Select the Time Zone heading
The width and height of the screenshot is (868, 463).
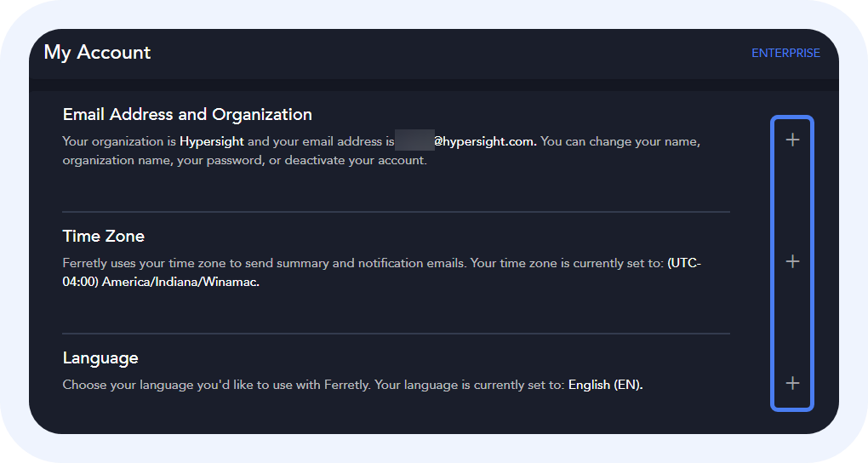(x=104, y=236)
